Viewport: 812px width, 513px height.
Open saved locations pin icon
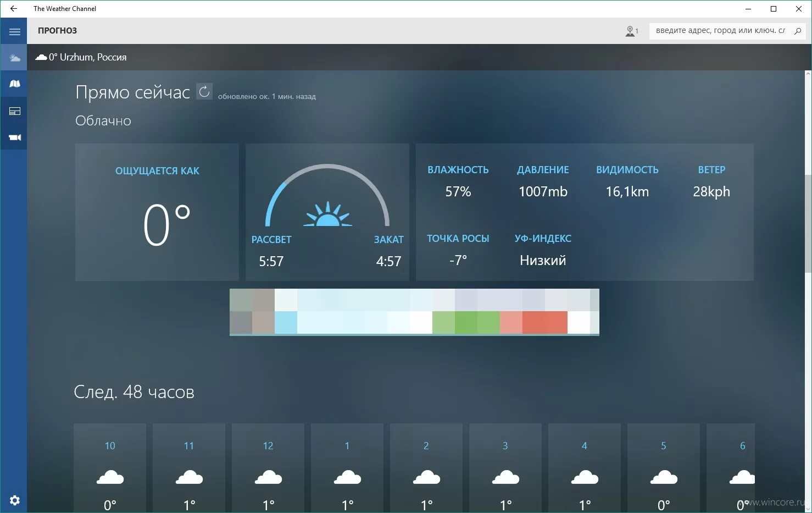632,31
